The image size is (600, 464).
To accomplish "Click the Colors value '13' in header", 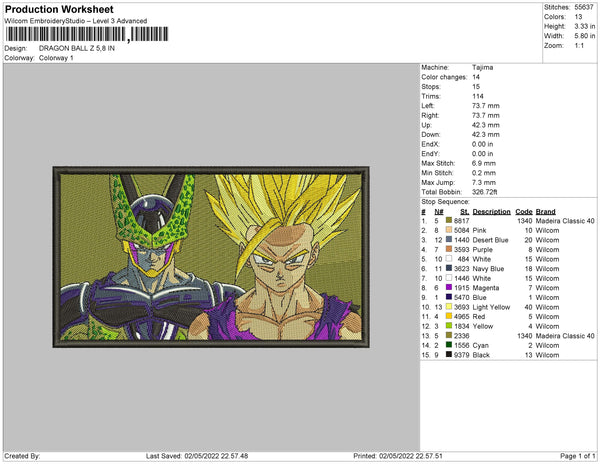I will tap(578, 16).
